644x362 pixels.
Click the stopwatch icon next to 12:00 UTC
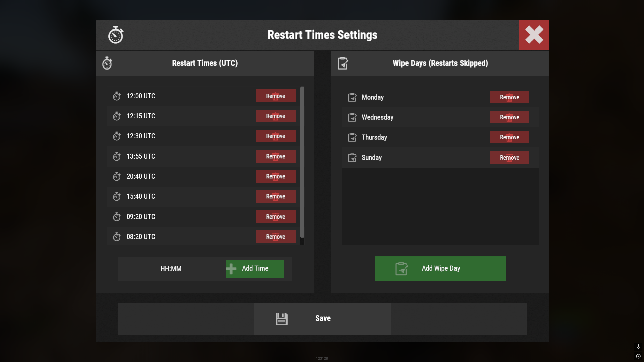tap(117, 96)
